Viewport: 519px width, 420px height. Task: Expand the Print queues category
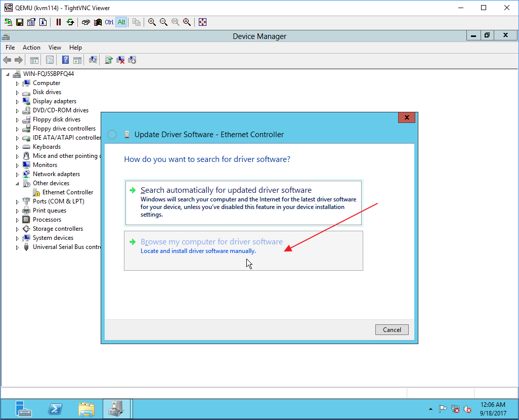(x=17, y=211)
